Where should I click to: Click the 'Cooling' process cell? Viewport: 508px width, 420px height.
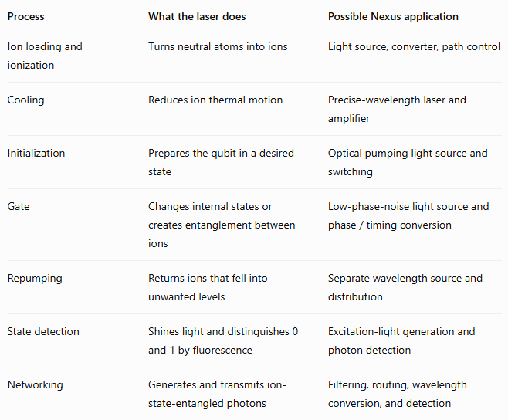tap(25, 100)
